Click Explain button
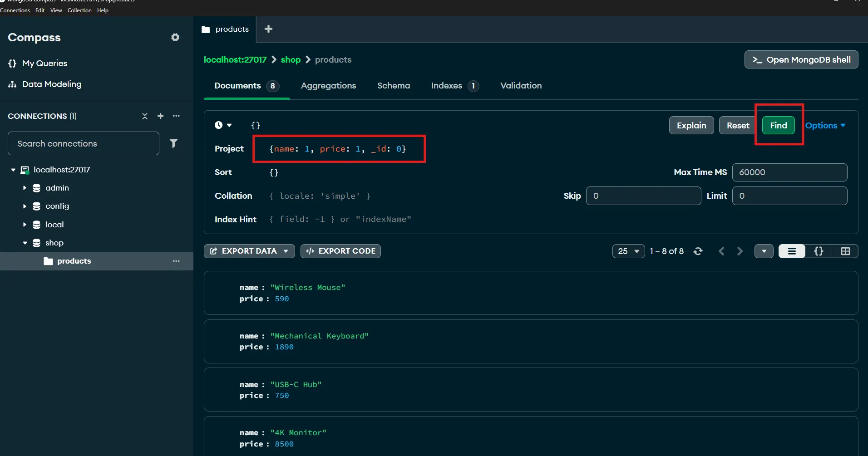Screen dimensions: 868x456 click(x=691, y=126)
